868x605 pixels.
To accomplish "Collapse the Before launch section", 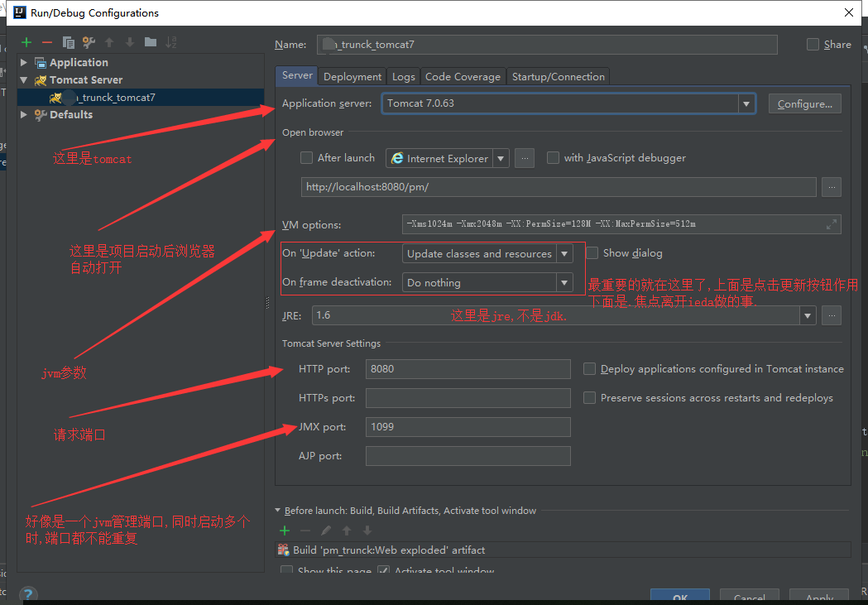I will (x=278, y=511).
